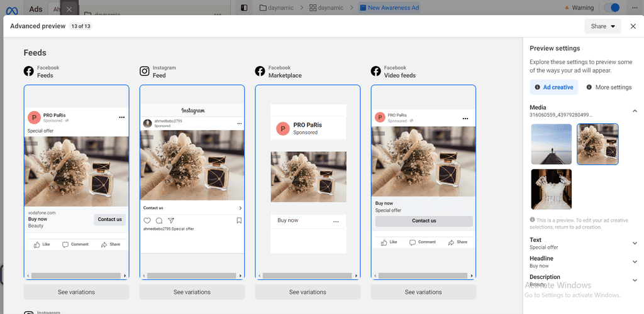Select the white dress media thumbnail
Image resolution: width=644 pixels, height=314 pixels.
click(551, 190)
